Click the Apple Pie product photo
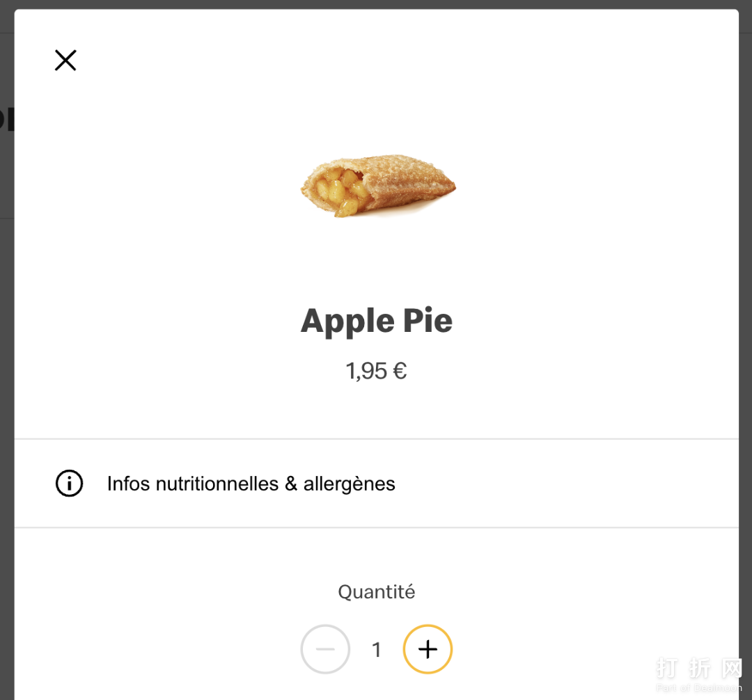 pyautogui.click(x=378, y=186)
